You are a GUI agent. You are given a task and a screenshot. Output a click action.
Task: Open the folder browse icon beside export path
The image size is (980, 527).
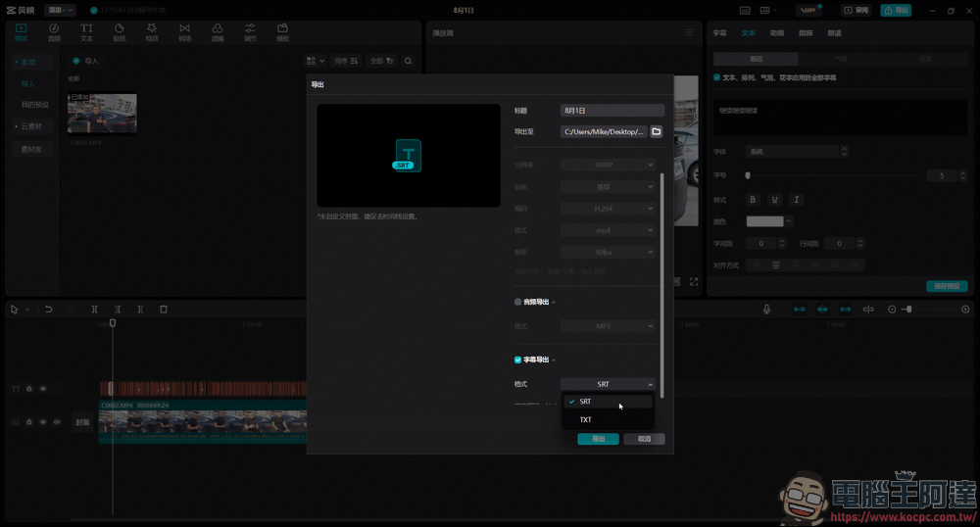point(657,131)
